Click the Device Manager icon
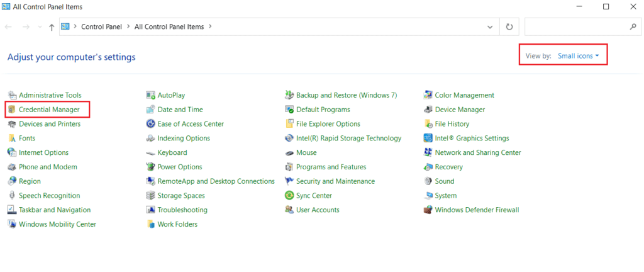This screenshot has height=272, width=644. click(428, 110)
